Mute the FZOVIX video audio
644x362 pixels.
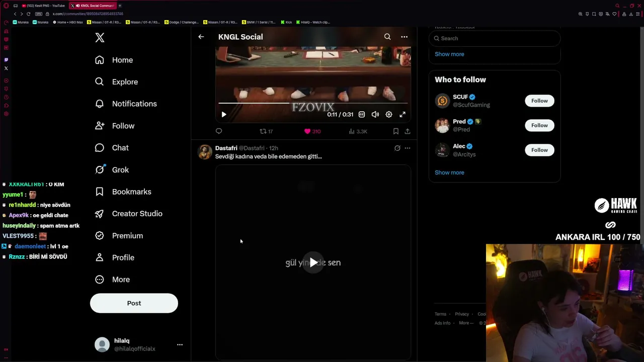[375, 115]
